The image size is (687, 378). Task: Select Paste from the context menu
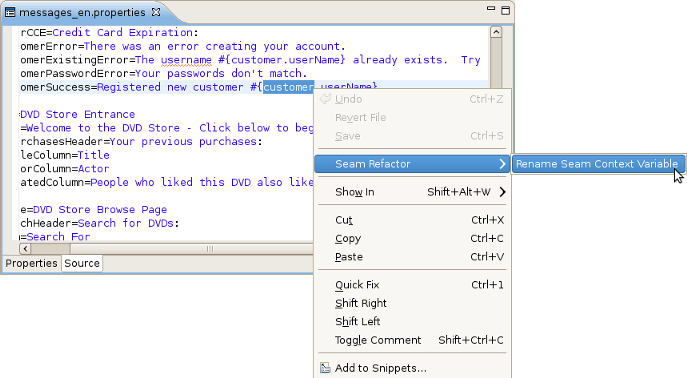[x=412, y=257]
